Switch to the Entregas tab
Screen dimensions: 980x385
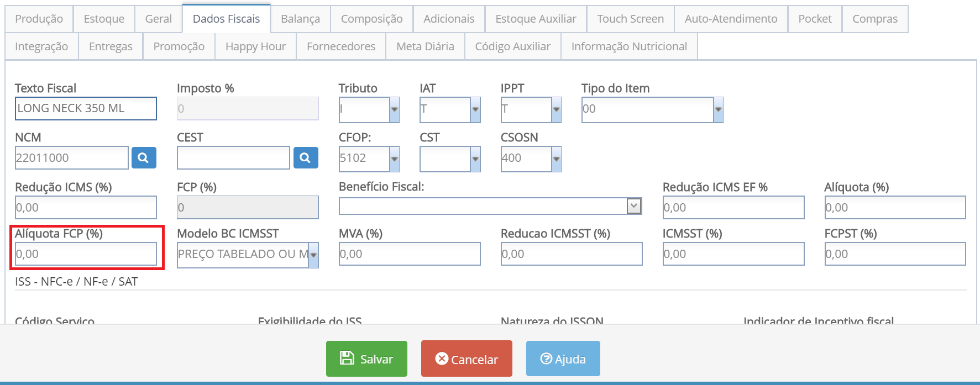tap(111, 46)
